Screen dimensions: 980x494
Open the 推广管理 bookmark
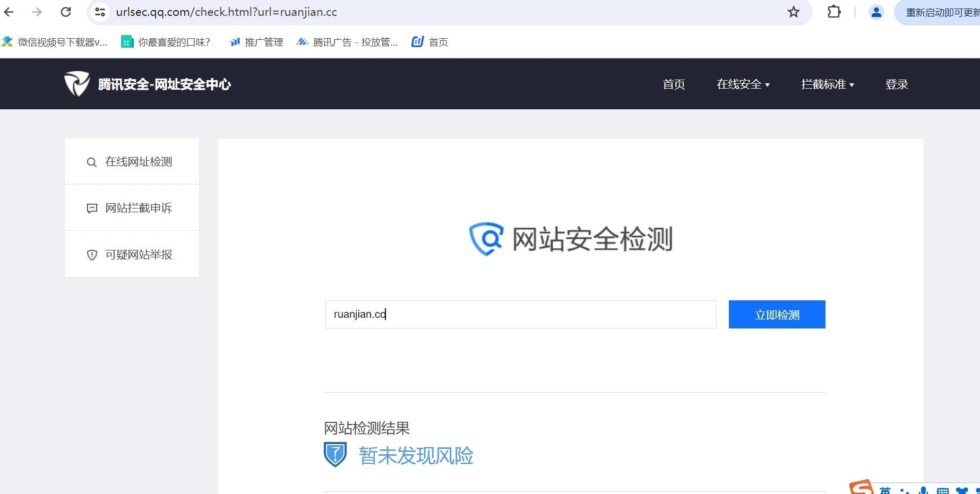(256, 42)
